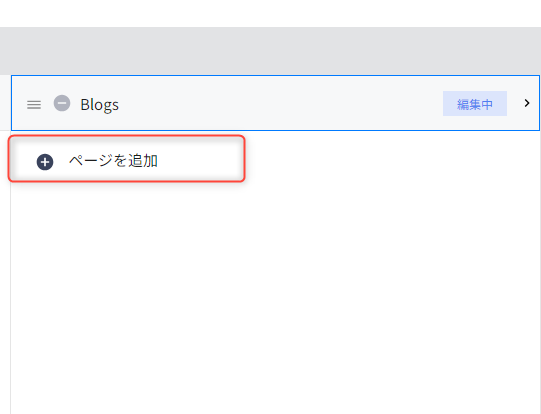Viewport: 541px width, 414px height.
Task: Open Blogs details via the chevron
Action: pyautogui.click(x=527, y=103)
